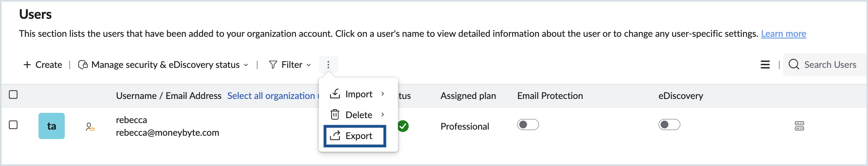Click the super admin crown icon for rebecca
Image resolution: width=868 pixels, height=166 pixels.
90,127
